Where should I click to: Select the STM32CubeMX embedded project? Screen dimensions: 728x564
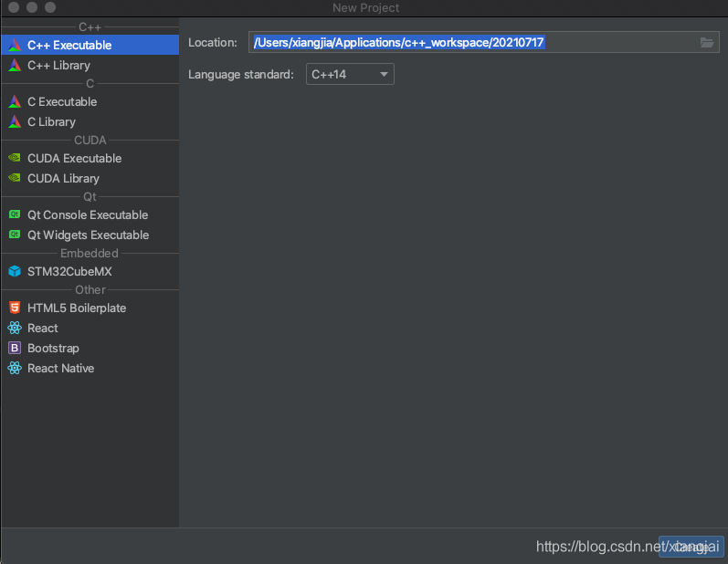90,271
